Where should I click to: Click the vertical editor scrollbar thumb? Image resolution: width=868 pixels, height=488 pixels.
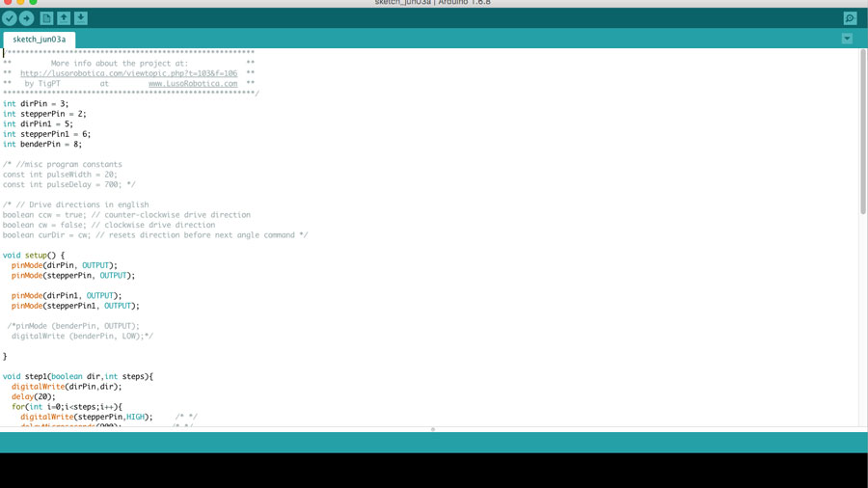(863, 132)
